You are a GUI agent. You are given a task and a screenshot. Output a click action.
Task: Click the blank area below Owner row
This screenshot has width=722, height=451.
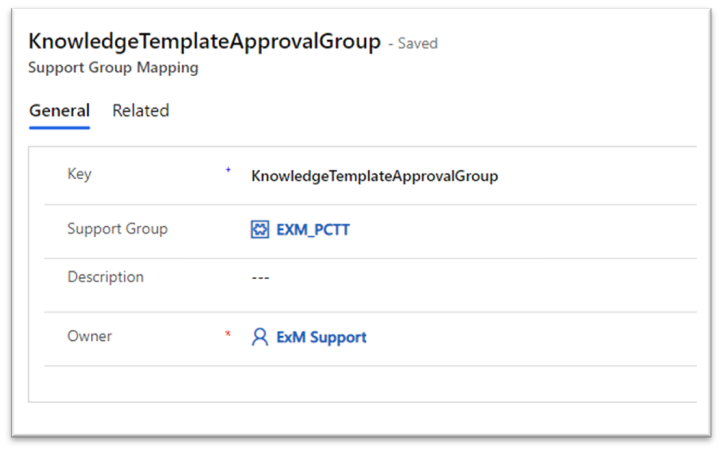click(x=362, y=384)
